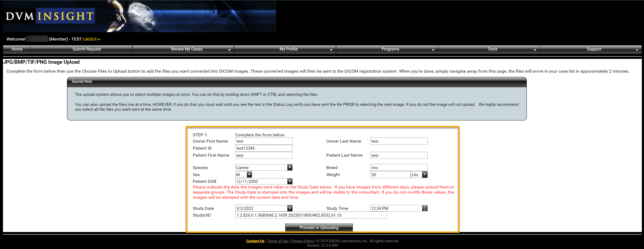Go to the Home page
The height and width of the screenshot is (249, 644).
(x=17, y=49)
